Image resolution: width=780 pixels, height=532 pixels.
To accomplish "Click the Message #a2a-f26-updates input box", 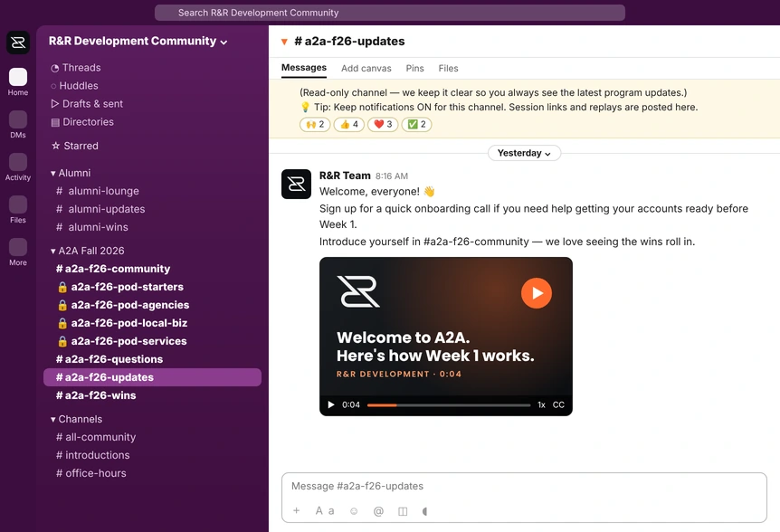I will [524, 486].
